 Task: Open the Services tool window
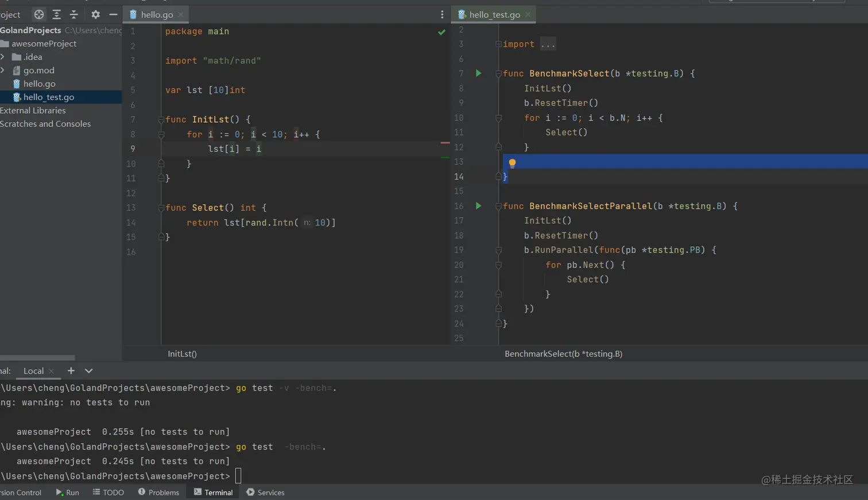click(265, 493)
